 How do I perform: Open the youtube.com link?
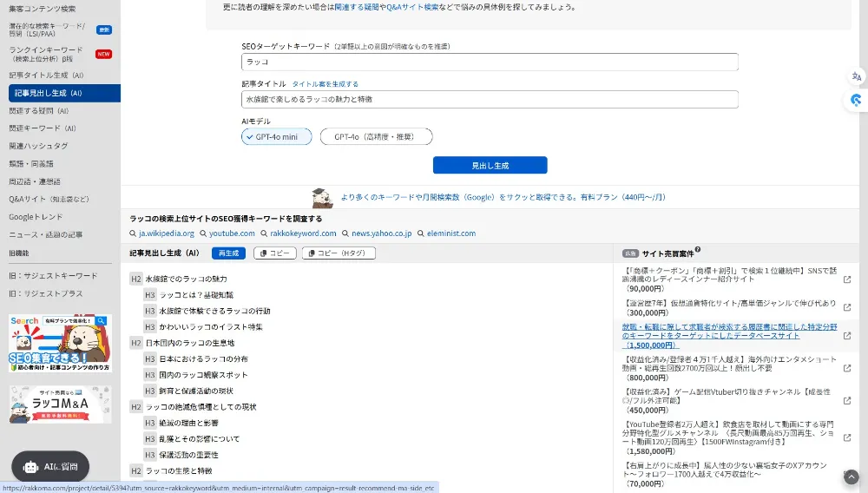(232, 233)
